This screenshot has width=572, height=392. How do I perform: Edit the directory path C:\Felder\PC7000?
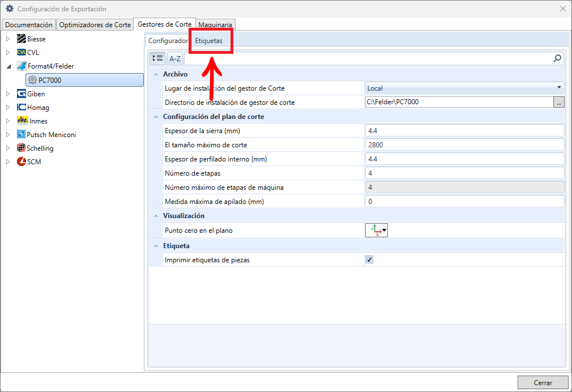click(459, 102)
